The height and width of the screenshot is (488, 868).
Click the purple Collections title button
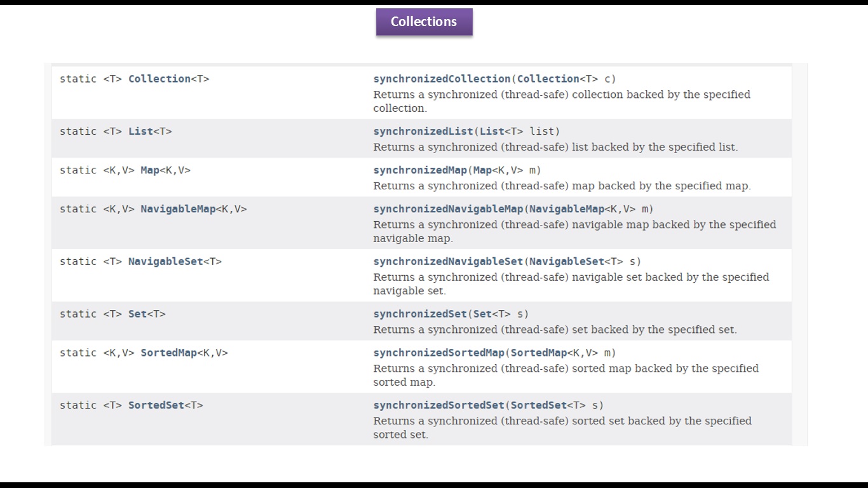tap(424, 22)
